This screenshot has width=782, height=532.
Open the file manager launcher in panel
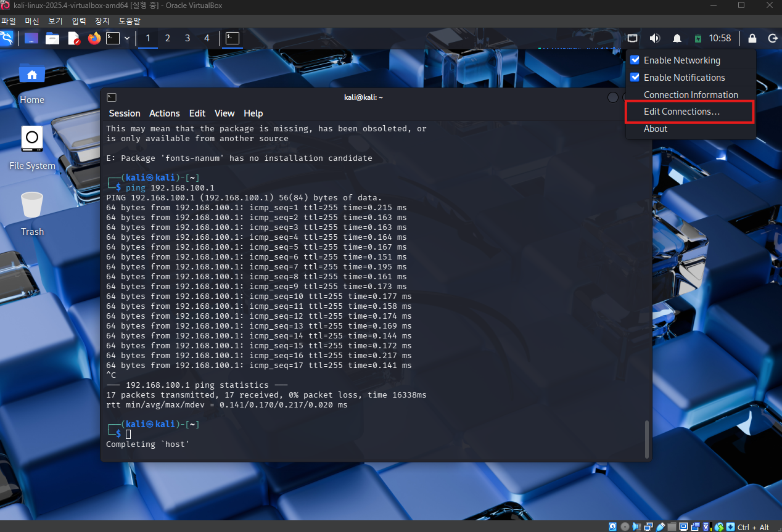point(52,38)
